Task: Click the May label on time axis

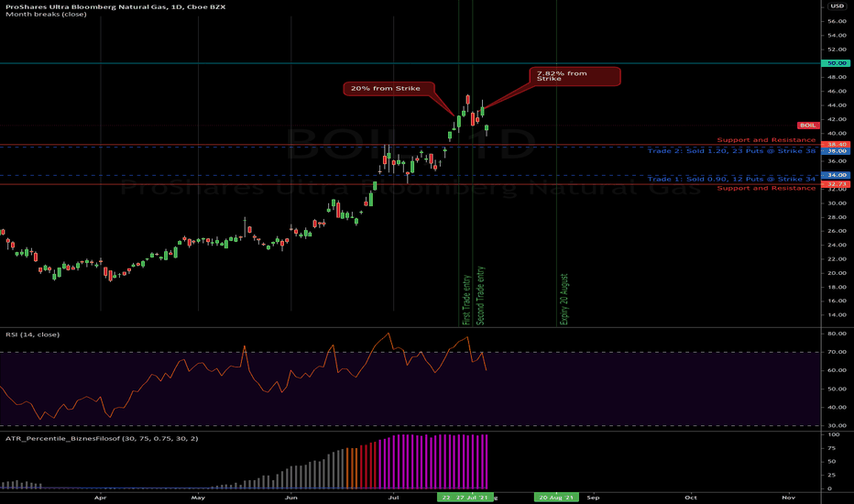Action: coord(198,498)
